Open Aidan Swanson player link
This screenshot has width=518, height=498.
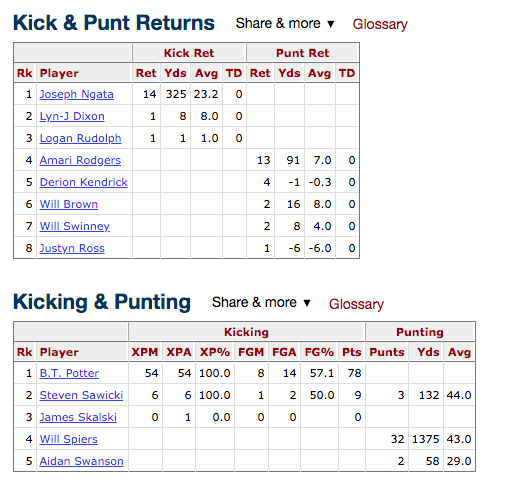click(82, 461)
